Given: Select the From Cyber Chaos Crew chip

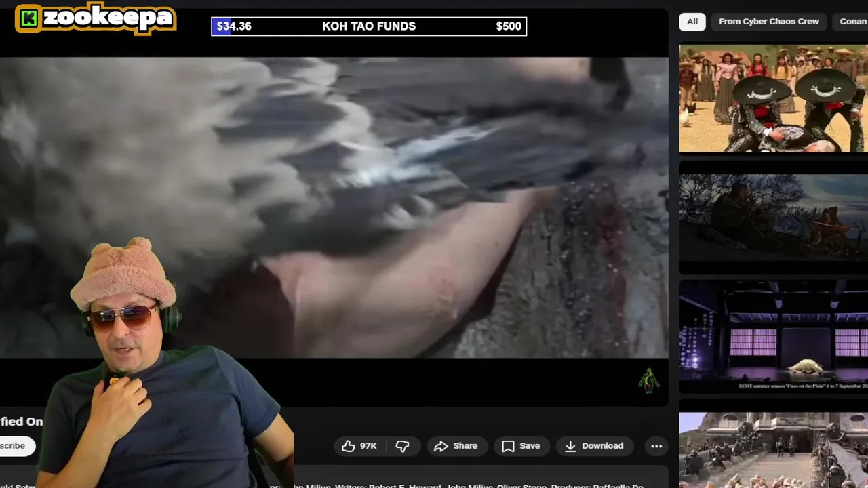Looking at the screenshot, I should (769, 22).
